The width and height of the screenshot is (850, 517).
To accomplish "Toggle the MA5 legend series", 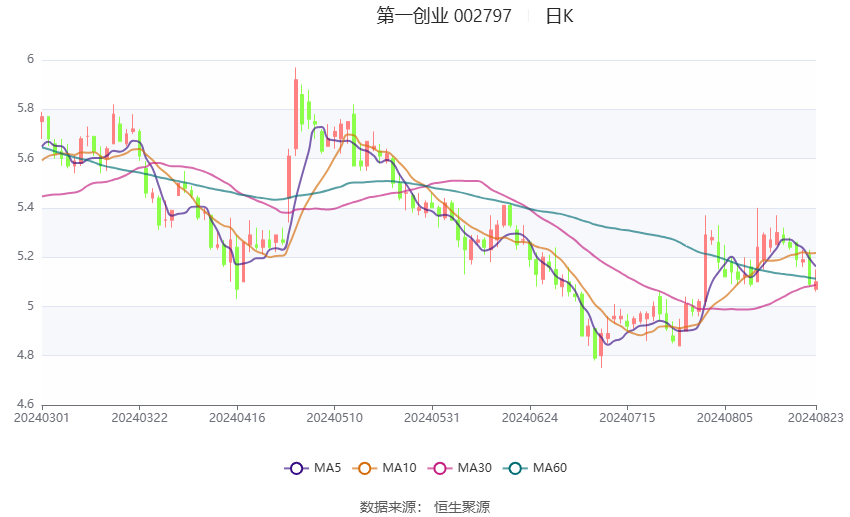I will click(313, 468).
